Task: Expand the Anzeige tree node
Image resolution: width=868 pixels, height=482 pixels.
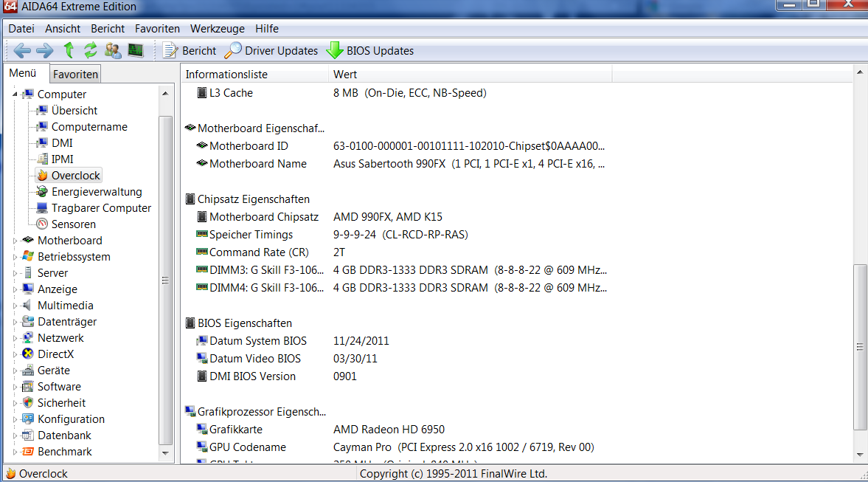Action: click(15, 289)
